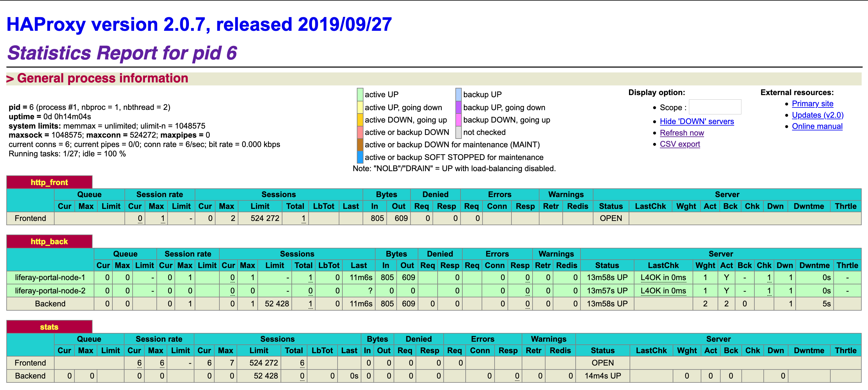Click the active UP green legend swatch

click(x=360, y=94)
